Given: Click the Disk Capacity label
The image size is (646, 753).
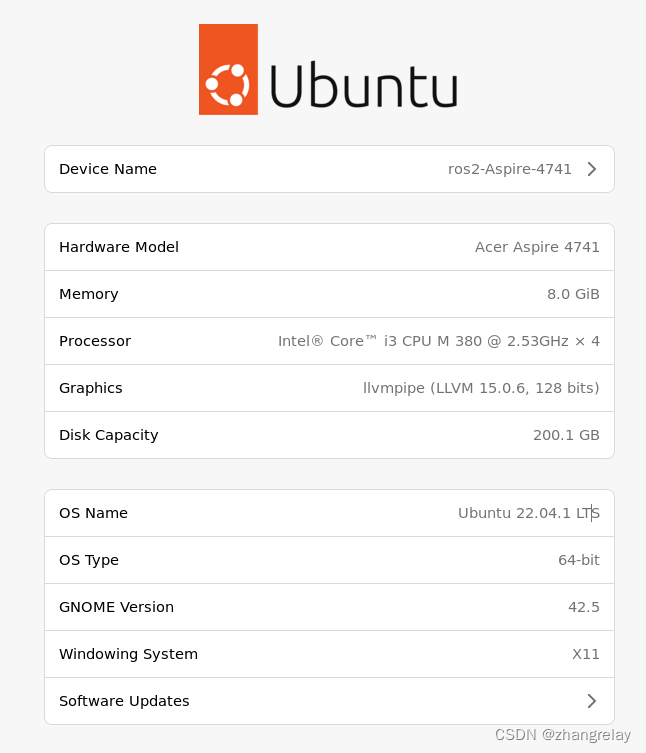Looking at the screenshot, I should pos(109,435).
